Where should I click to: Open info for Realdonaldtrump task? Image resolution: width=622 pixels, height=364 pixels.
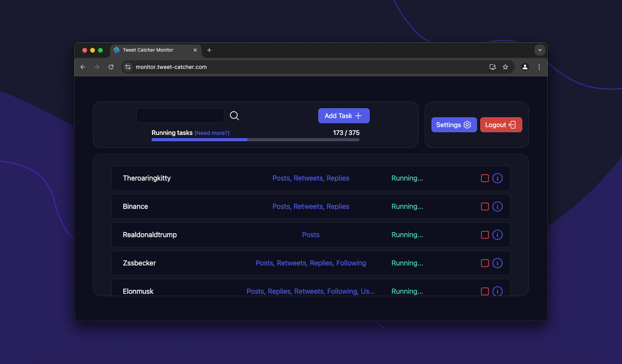tap(497, 235)
